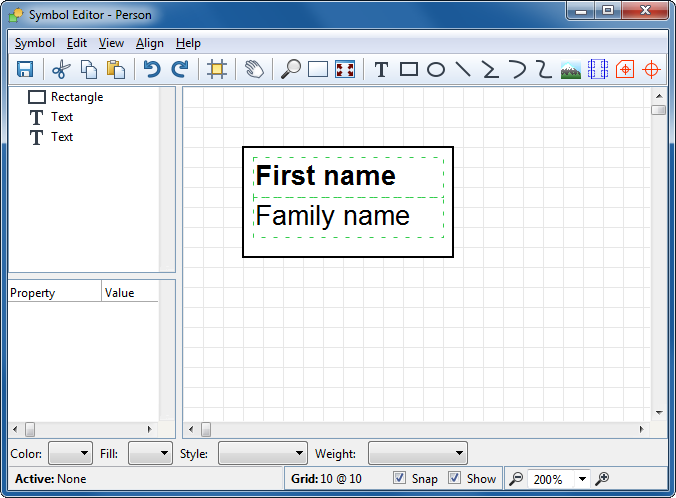Click the Value column header
The width and height of the screenshot is (676, 498).
tap(130, 293)
